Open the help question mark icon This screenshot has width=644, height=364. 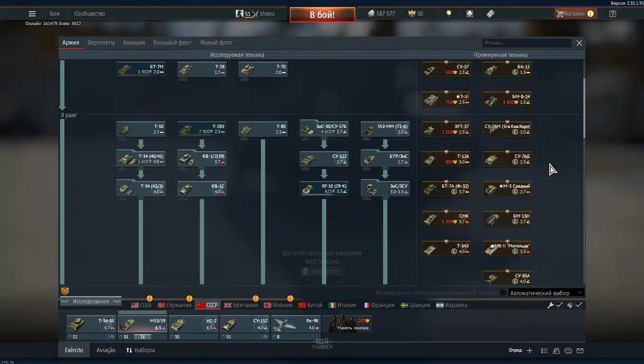tap(613, 14)
